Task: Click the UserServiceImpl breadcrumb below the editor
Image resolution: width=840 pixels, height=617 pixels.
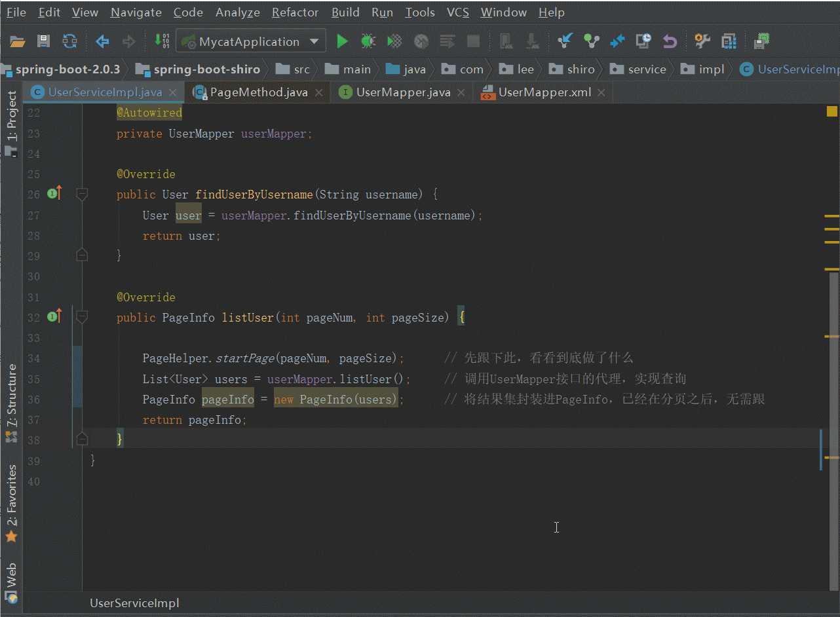Action: tap(134, 603)
